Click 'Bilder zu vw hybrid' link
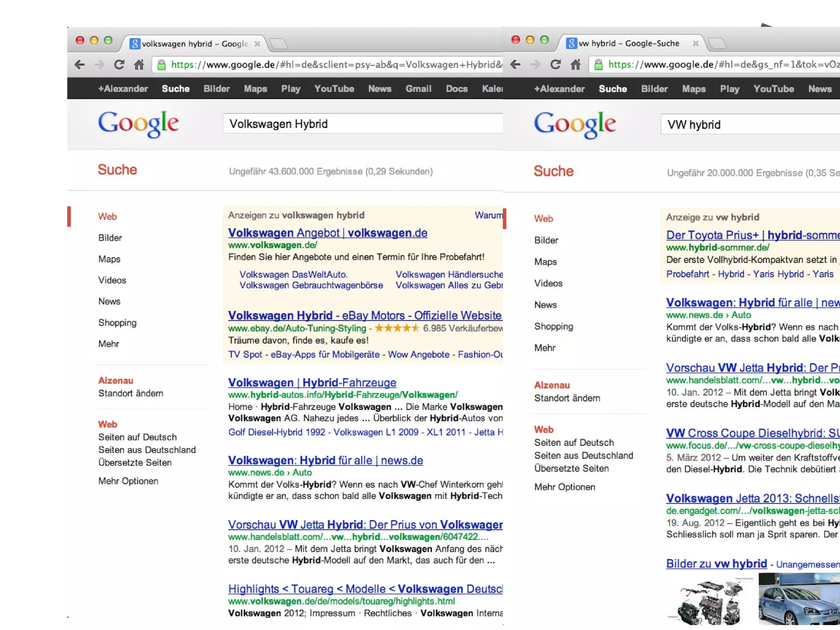This screenshot has height=630, width=840. 717,564
